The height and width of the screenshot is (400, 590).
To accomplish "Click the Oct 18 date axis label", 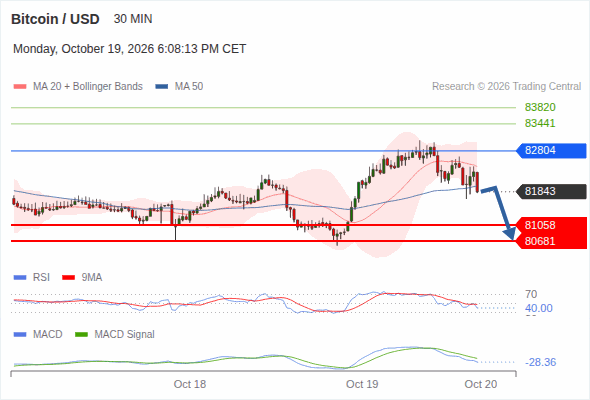I will [190, 384].
